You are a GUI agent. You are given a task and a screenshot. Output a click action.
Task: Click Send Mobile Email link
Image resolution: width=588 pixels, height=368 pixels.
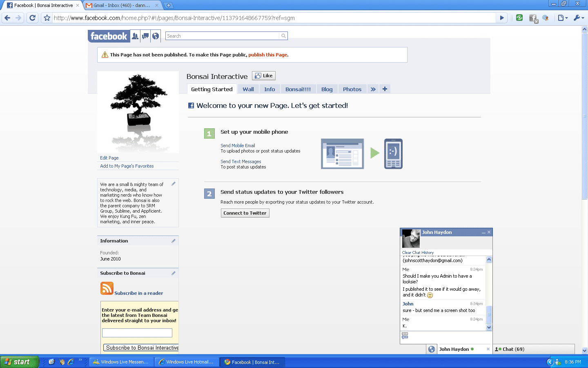(238, 146)
